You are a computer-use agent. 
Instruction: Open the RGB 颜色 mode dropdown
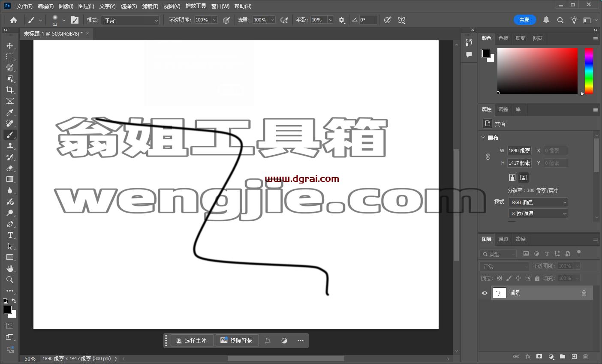538,202
